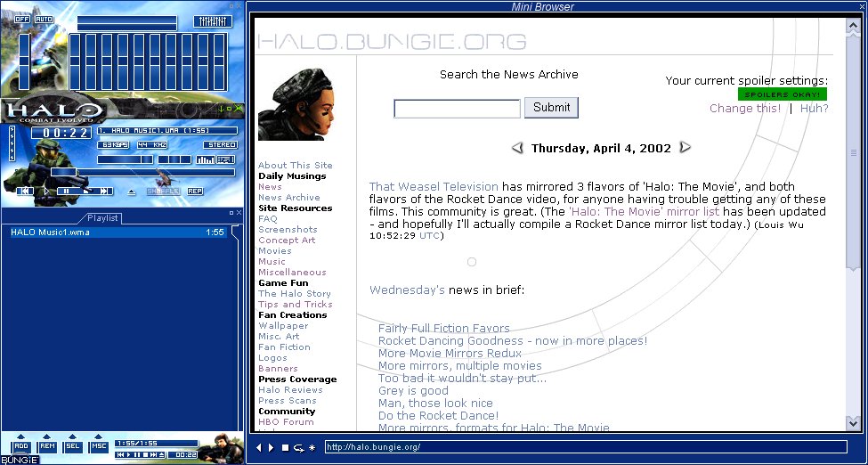The image size is (868, 465).
Task: Go to the previous day's news arrow
Action: tap(517, 148)
